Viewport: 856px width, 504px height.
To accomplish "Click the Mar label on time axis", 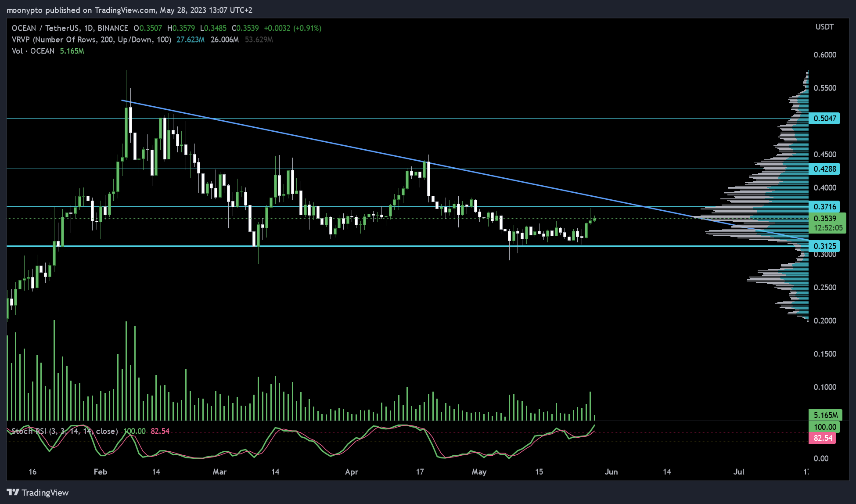I will (x=219, y=472).
